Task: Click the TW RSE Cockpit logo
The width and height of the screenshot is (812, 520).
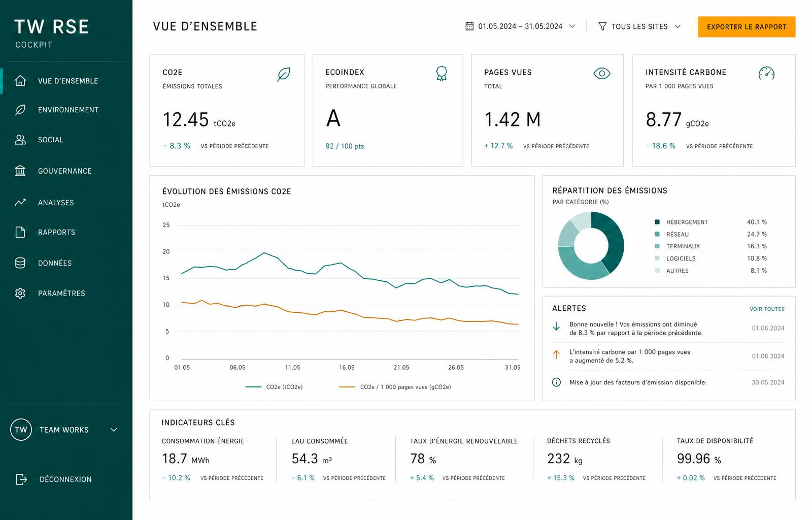Action: [52, 34]
